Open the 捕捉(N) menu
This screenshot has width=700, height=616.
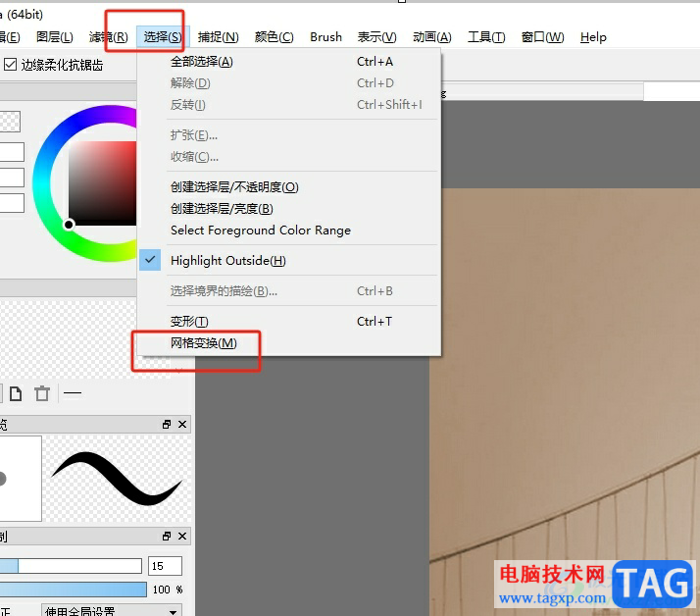[219, 37]
